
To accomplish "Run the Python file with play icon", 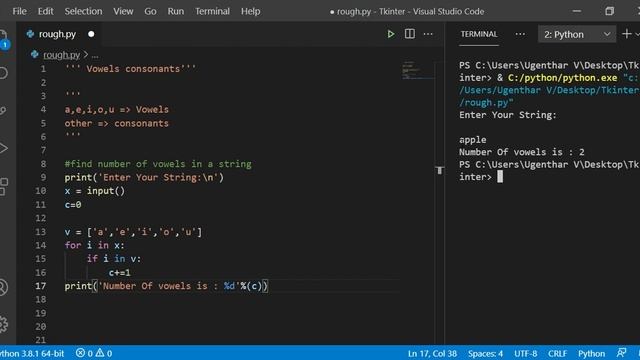I will (391, 34).
